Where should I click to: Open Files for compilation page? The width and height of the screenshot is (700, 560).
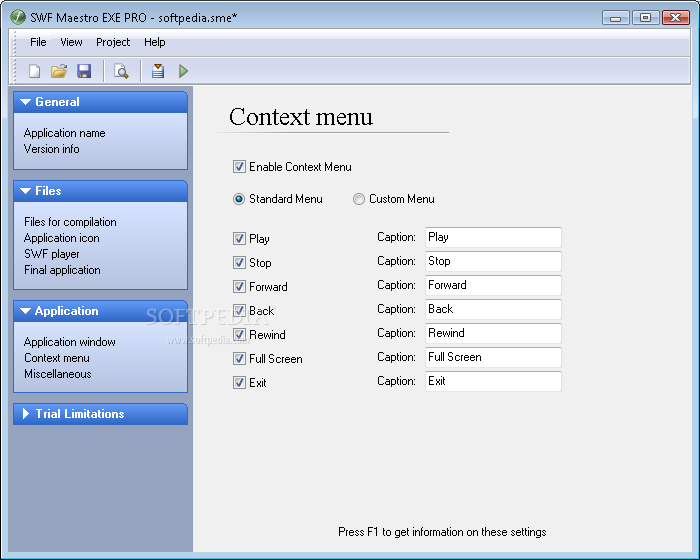tap(70, 222)
